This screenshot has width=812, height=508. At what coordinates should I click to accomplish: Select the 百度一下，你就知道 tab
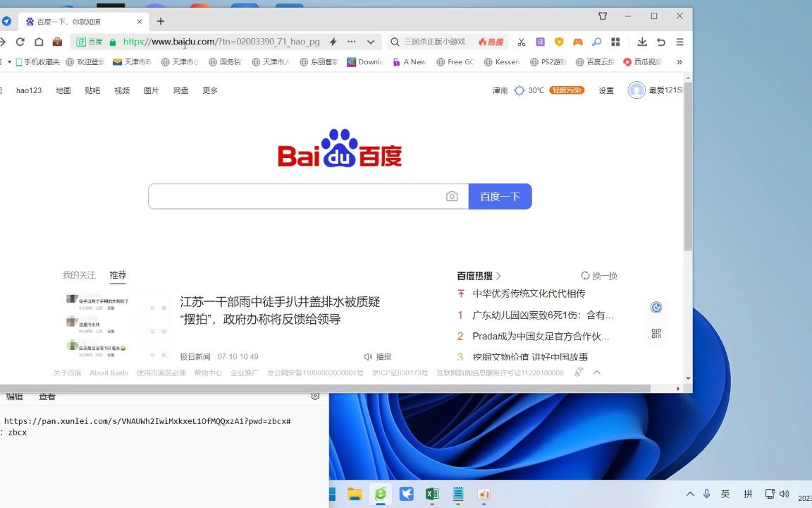pos(85,22)
